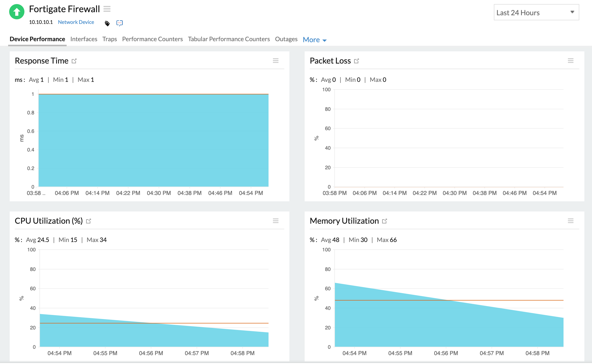Viewport: 592px width, 364px height.
Task: Open the Performance Counters tab
Action: (x=152, y=39)
